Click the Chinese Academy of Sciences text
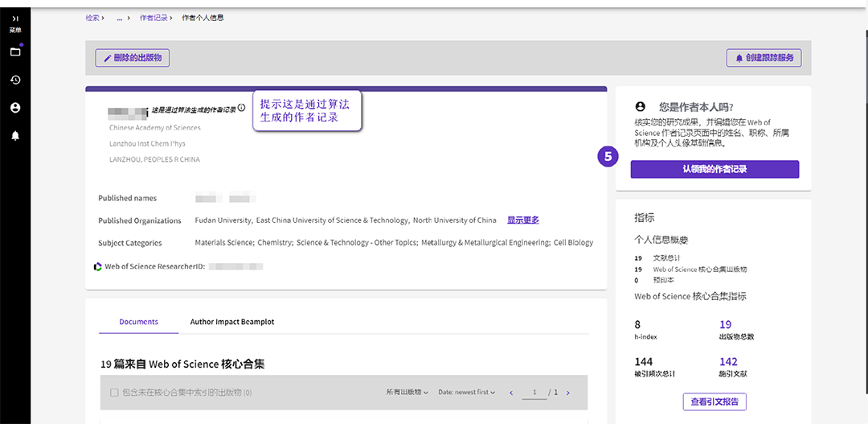This screenshot has width=868, height=424. (x=155, y=128)
